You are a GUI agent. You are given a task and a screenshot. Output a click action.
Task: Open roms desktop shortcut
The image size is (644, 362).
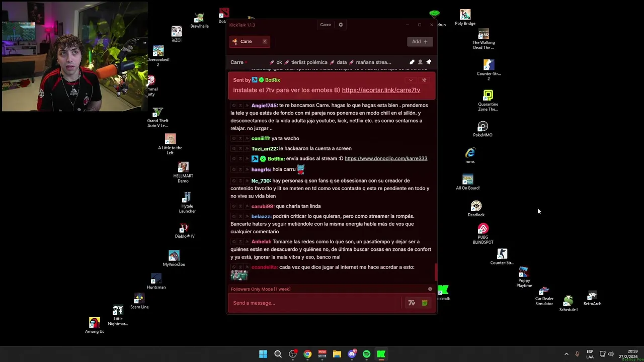[x=470, y=156]
